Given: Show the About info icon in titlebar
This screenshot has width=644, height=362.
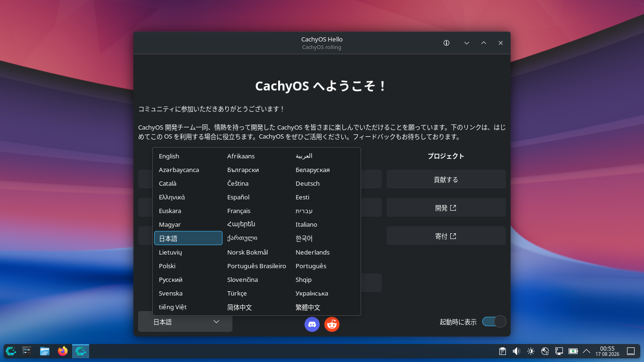Looking at the screenshot, I should pyautogui.click(x=446, y=43).
